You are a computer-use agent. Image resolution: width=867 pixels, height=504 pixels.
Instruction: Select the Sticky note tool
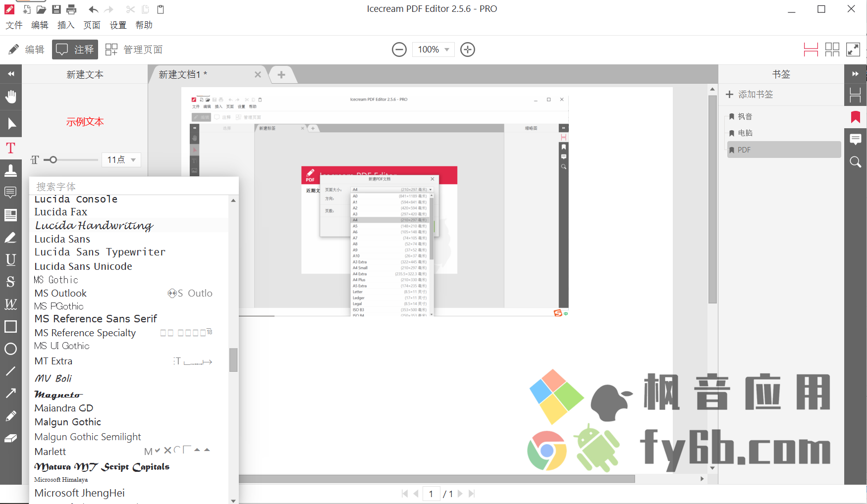[x=11, y=192]
